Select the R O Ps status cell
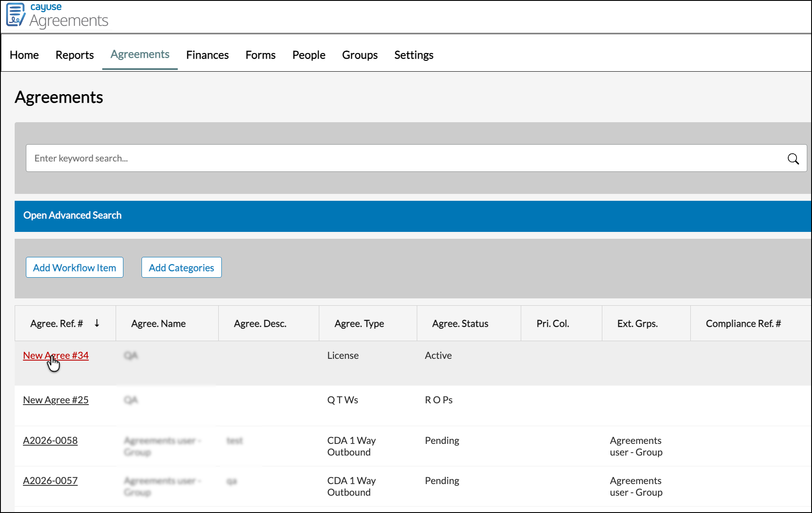The image size is (812, 513). (439, 400)
